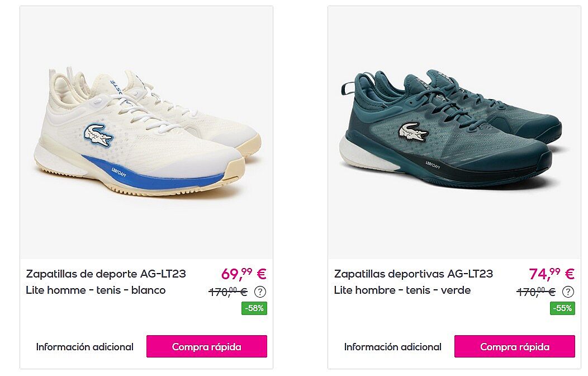Click the crocodile logo on the green sneaker
This screenshot has width=588, height=376.
pos(413,132)
